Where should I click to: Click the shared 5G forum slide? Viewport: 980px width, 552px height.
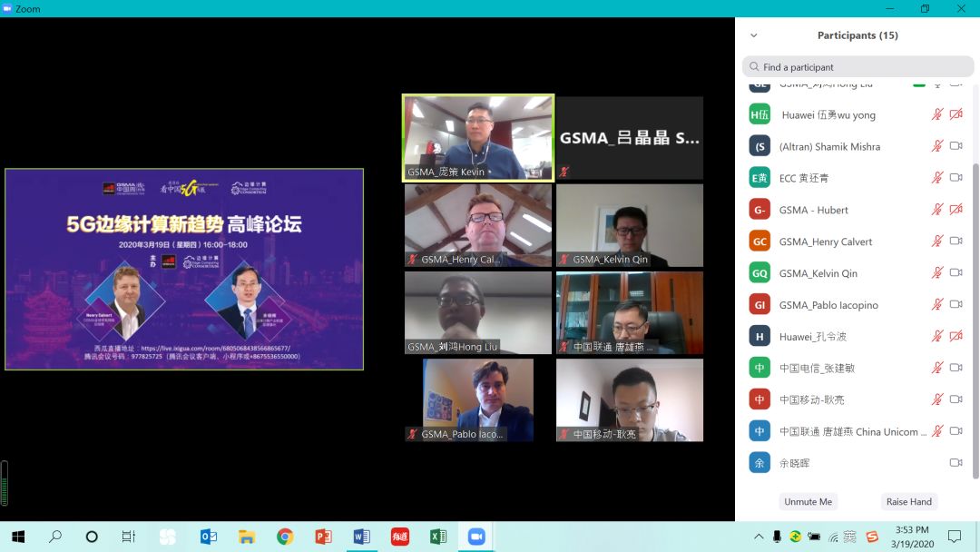coord(184,269)
